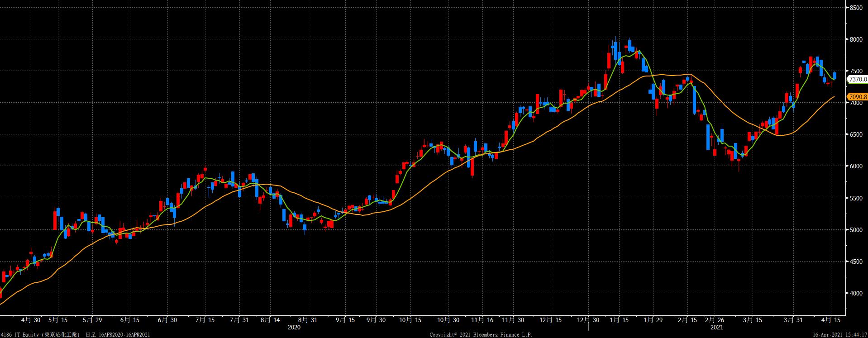Select the 6000 level on price axis
Image resolution: width=868 pixels, height=338 pixels.
point(857,166)
